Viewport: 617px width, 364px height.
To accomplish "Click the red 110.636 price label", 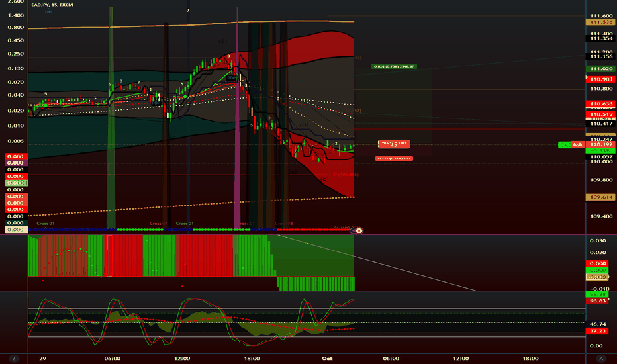I will 600,104.
